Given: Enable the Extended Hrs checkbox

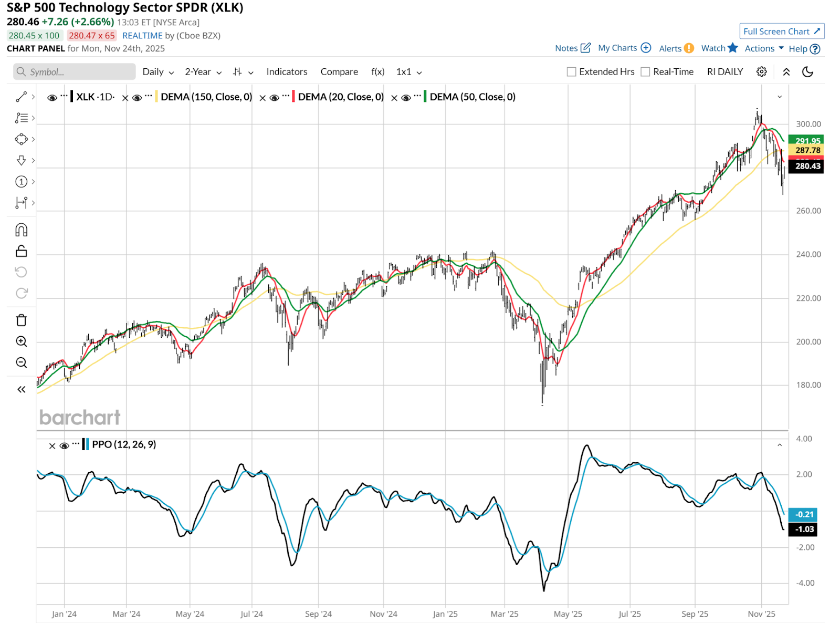Looking at the screenshot, I should pos(572,72).
